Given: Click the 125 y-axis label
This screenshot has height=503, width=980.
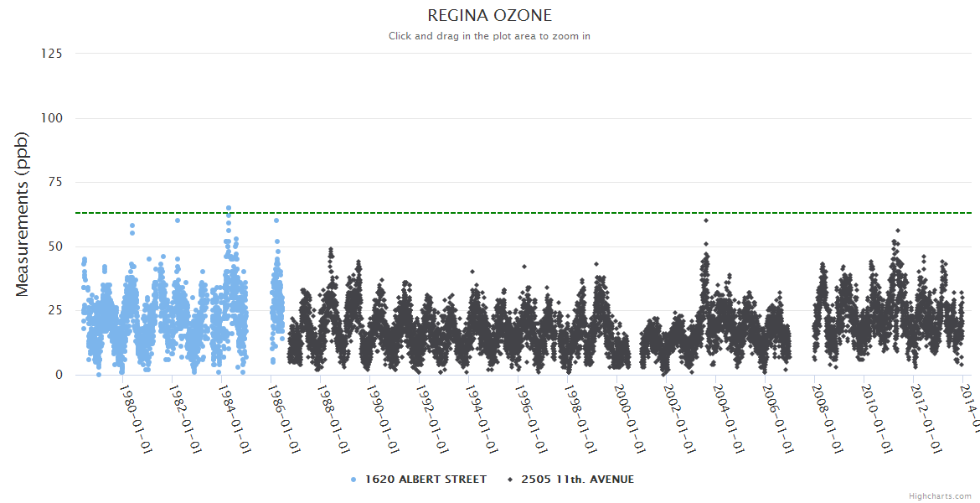Looking at the screenshot, I should [51, 54].
